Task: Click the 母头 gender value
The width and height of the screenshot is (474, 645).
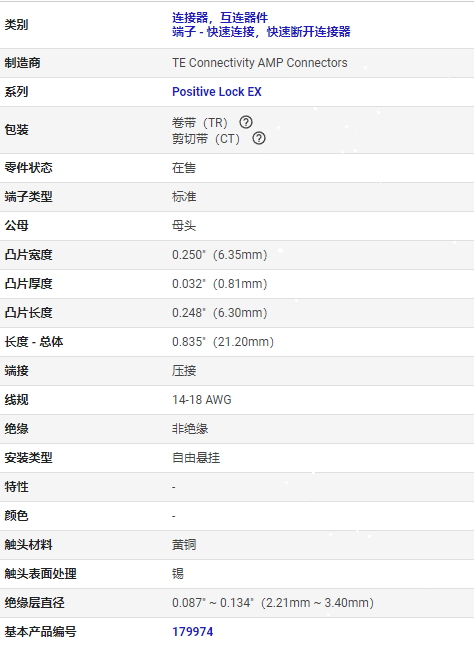Action: (x=184, y=226)
